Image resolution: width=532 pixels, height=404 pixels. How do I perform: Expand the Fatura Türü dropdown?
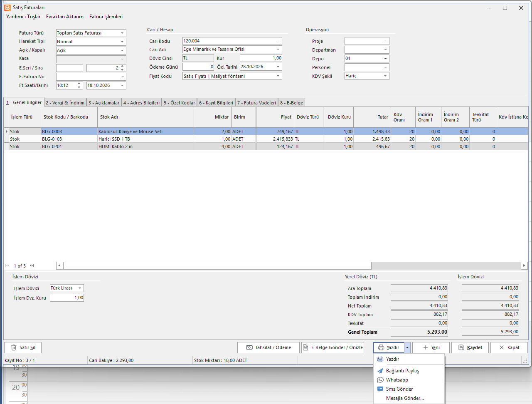point(122,33)
